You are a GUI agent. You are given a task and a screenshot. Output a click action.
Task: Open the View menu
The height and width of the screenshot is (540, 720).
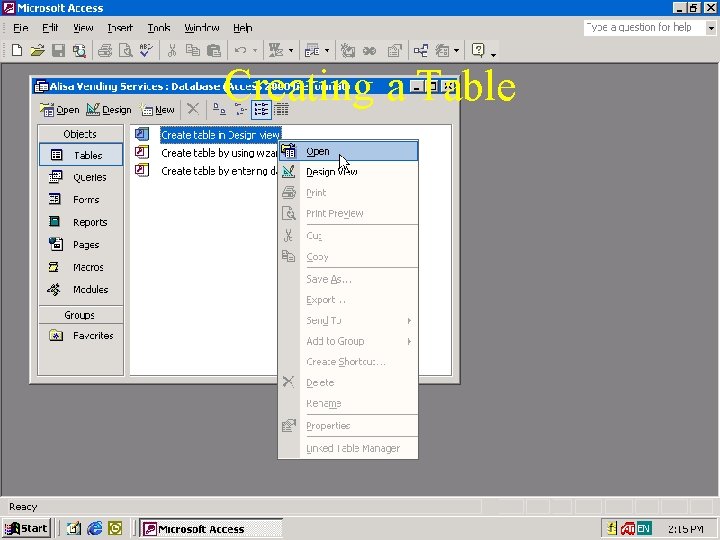coord(83,28)
